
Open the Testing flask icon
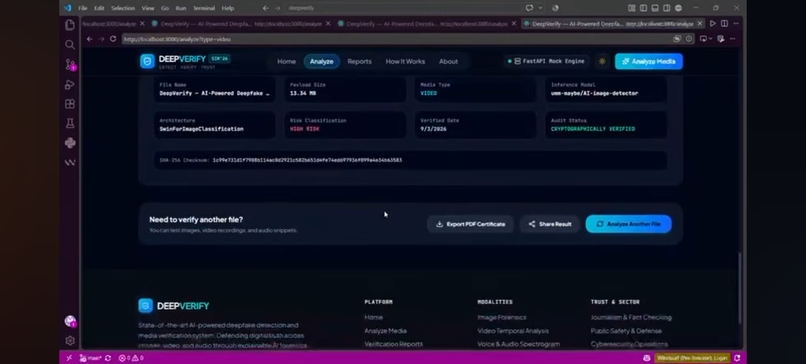[70, 123]
